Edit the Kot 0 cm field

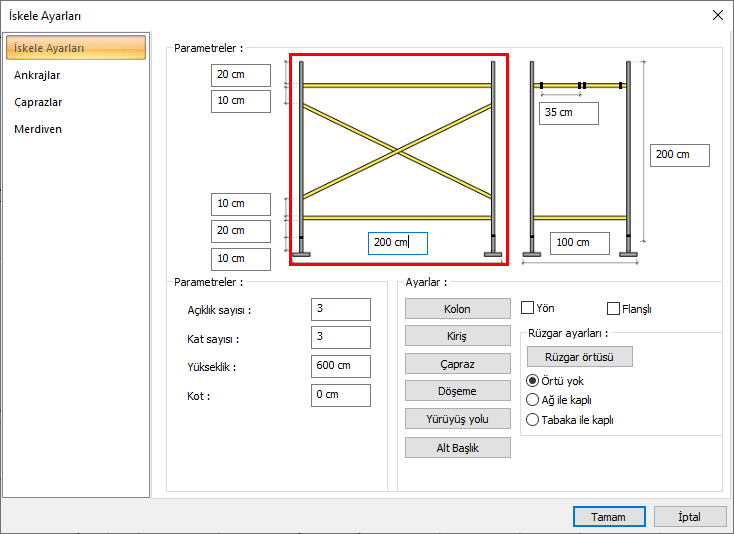[341, 395]
